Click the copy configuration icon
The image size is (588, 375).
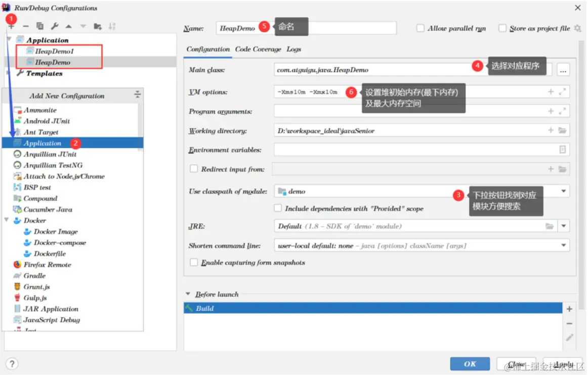[40, 26]
